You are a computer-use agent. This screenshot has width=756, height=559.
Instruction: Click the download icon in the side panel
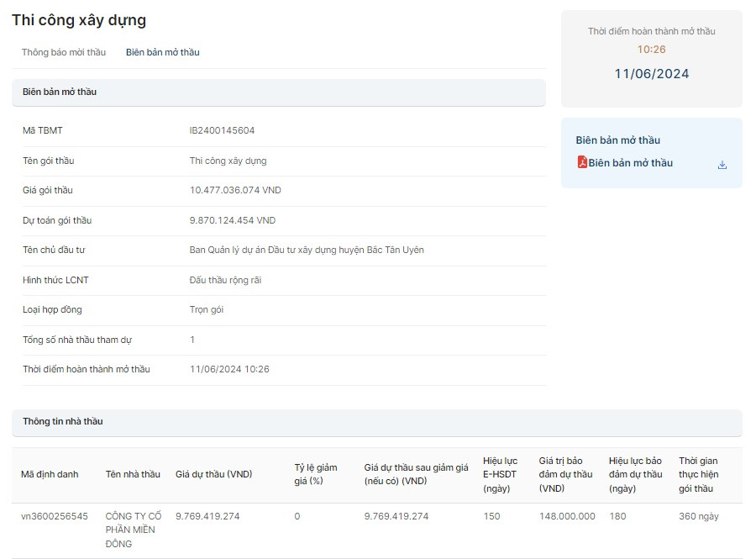(722, 165)
